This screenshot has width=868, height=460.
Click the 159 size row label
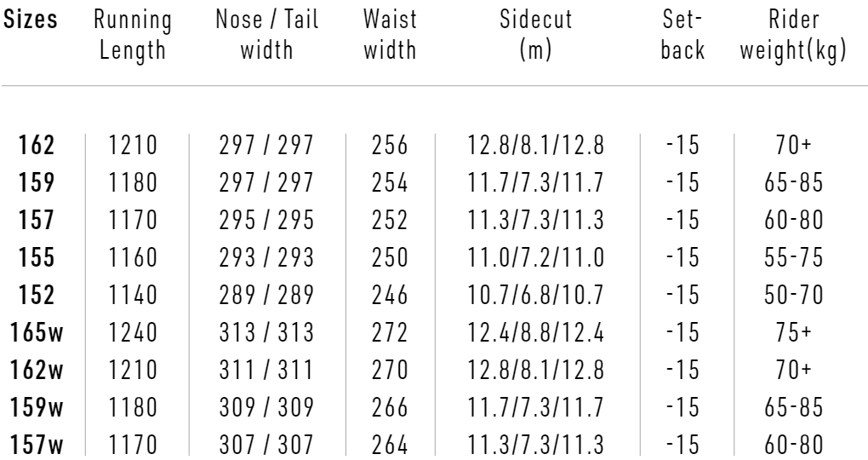point(37,182)
